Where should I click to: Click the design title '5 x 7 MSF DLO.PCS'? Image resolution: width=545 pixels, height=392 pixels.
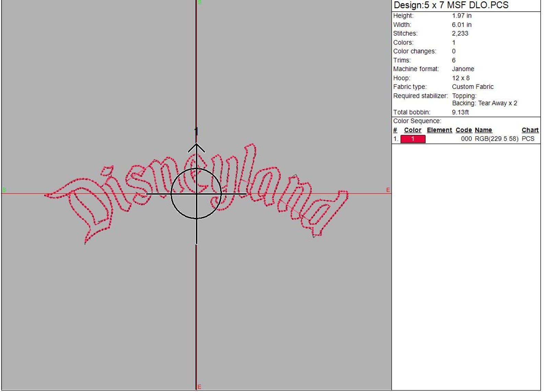coord(466,5)
